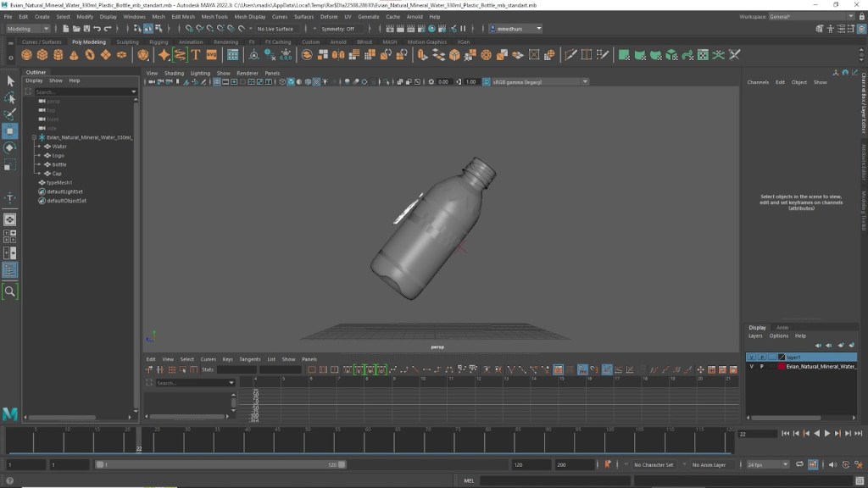868x488 pixels.
Task: Open the Mesh Tools menu
Action: tap(214, 16)
